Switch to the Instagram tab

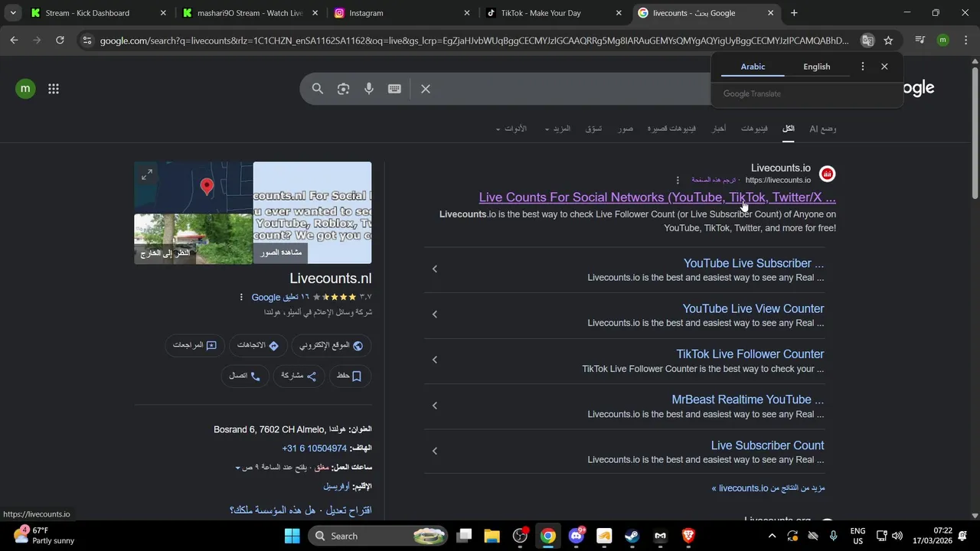point(402,13)
